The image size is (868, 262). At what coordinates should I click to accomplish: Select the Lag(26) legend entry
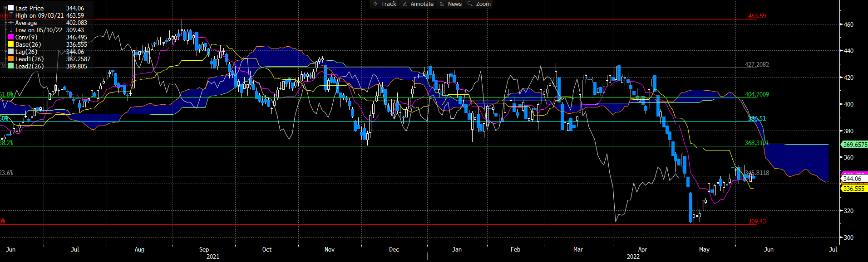tap(26, 52)
